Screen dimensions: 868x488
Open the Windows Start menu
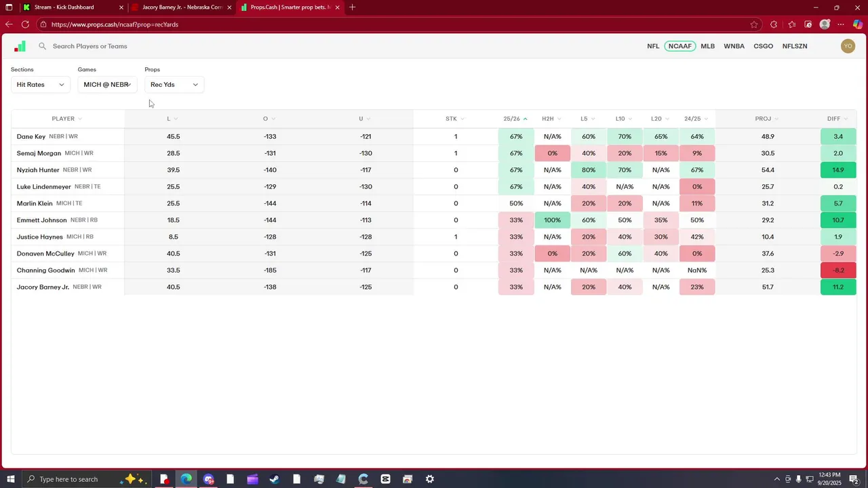click(x=11, y=479)
